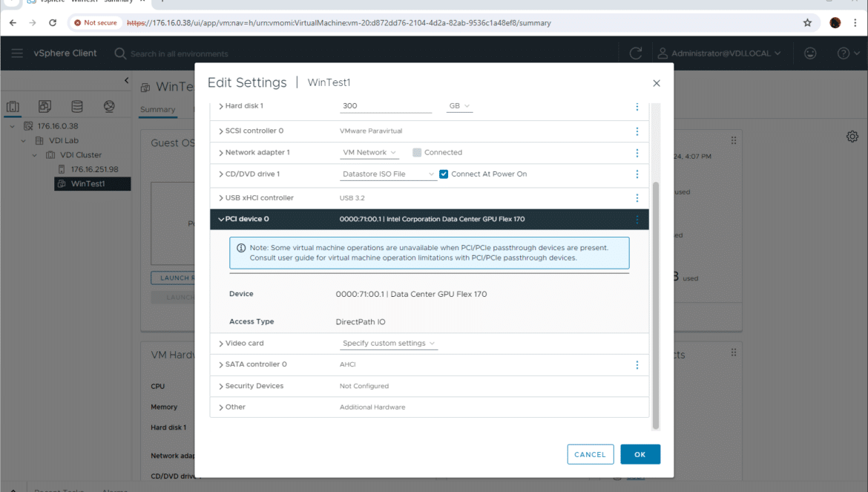Close the Edit Settings dialog
This screenshot has height=492, width=868.
657,83
